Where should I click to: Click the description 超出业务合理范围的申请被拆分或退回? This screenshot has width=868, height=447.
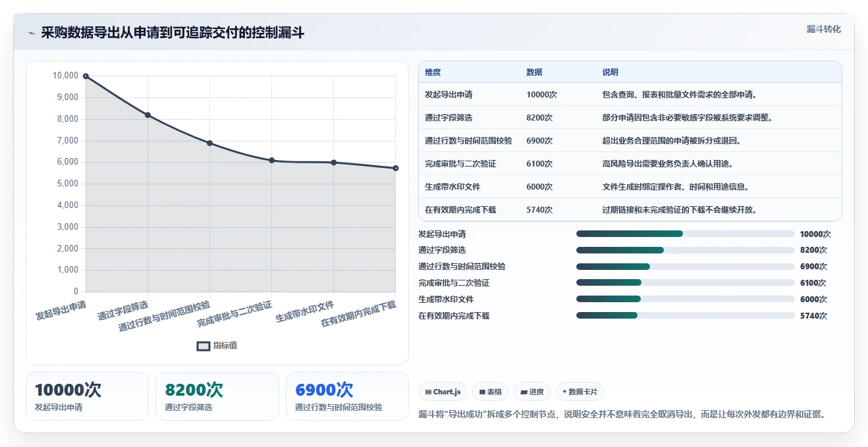pyautogui.click(x=671, y=141)
